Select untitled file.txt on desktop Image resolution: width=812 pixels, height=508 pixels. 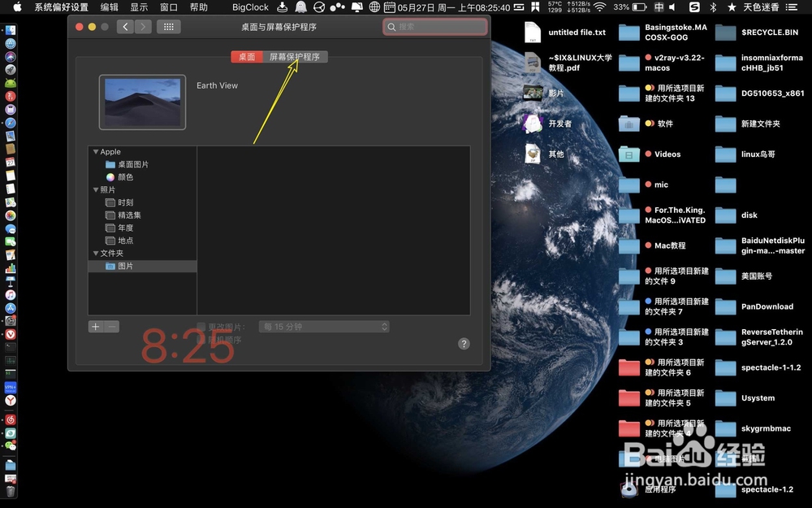click(x=564, y=33)
